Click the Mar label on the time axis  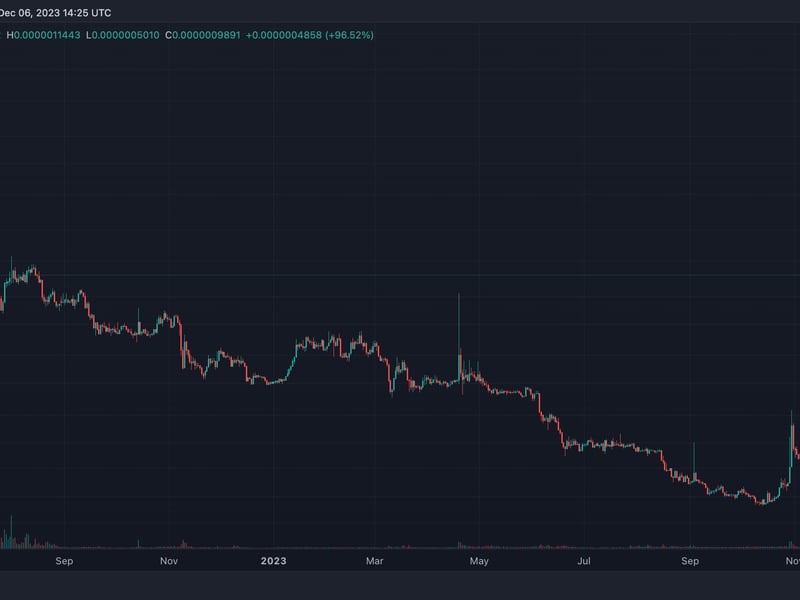(376, 561)
